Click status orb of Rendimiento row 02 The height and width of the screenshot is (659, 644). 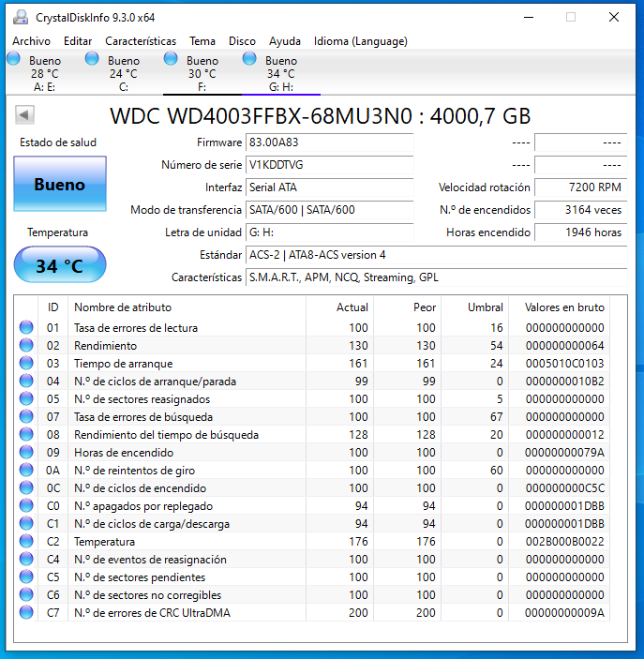click(26, 345)
